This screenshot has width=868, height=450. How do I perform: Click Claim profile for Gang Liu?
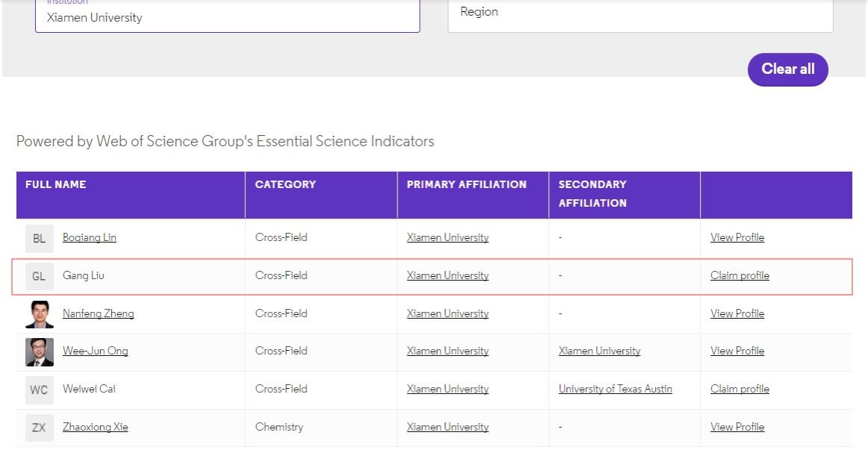pos(740,276)
